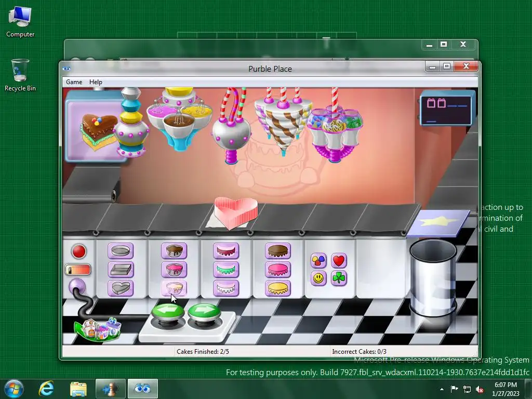The height and width of the screenshot is (399, 532).
Task: Add the red heart decoration
Action: coord(339,261)
